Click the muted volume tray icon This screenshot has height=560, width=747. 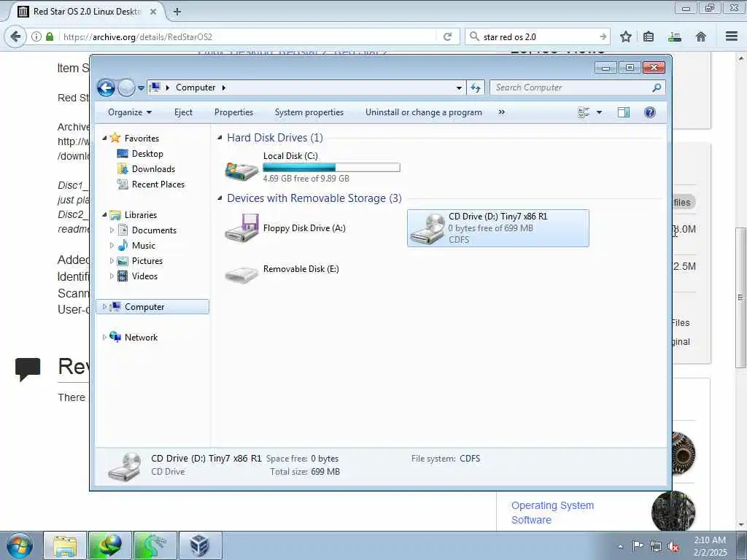pos(674,546)
